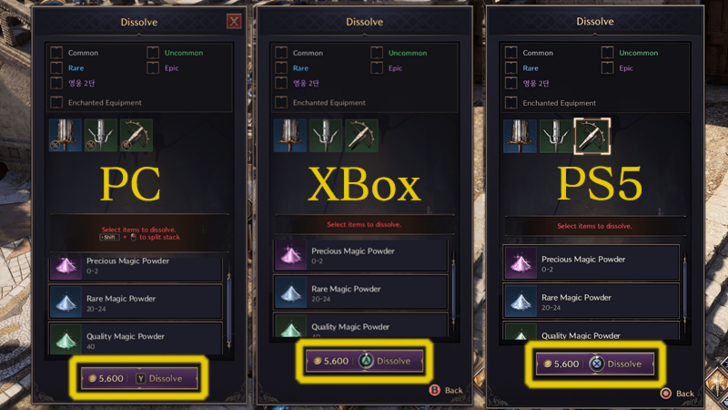Select the trident item in PC panel
Screen dimensions: 728x410
point(101,135)
